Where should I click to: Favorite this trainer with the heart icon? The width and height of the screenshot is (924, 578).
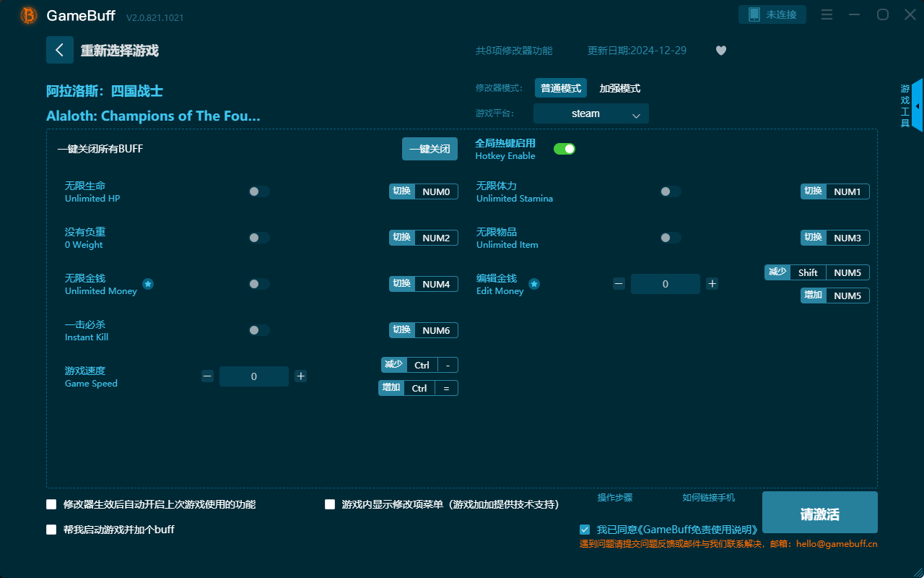pyautogui.click(x=720, y=51)
